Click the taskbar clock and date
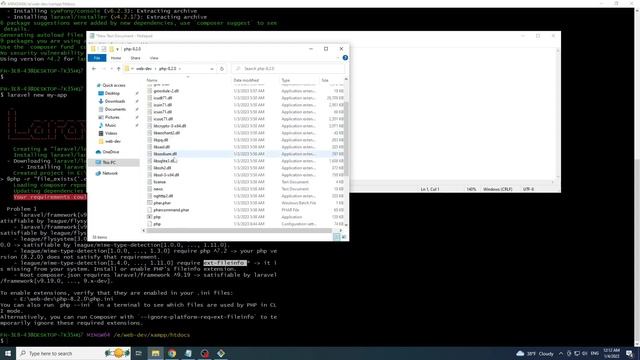This screenshot has height=360, width=640. point(611,353)
